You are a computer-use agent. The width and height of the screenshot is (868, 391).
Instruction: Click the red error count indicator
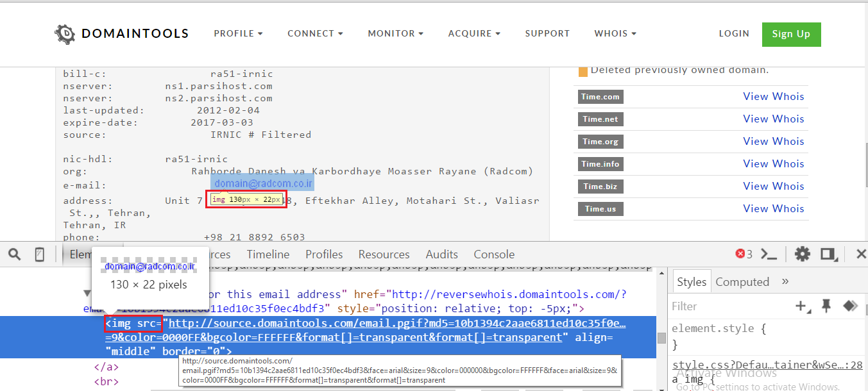[x=744, y=254]
